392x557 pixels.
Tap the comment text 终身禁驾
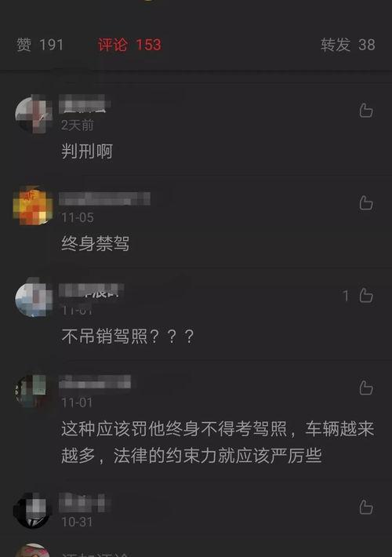[96, 243]
